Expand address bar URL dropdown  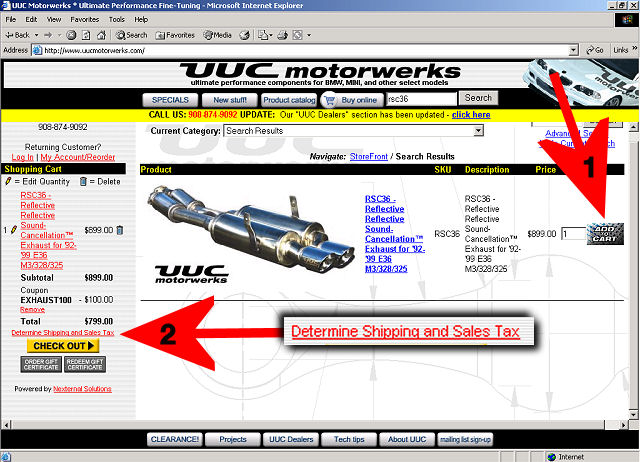(573, 50)
